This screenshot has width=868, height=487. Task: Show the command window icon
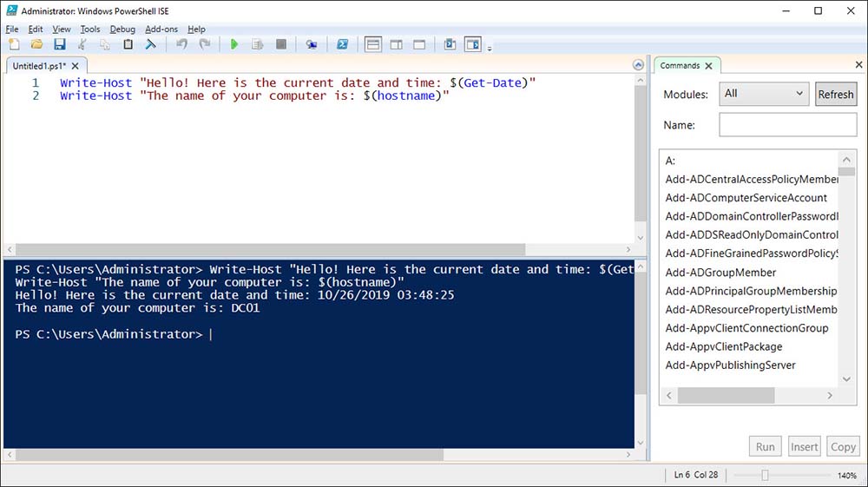pos(450,44)
